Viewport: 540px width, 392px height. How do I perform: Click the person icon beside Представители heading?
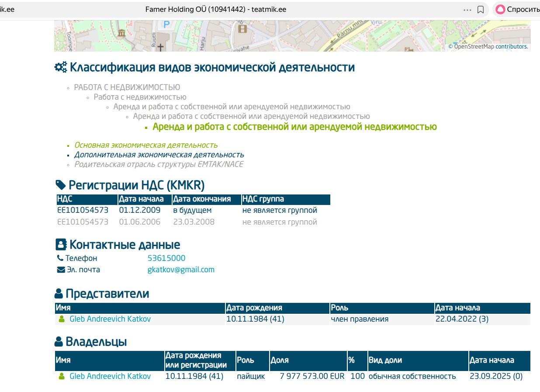[59, 294]
